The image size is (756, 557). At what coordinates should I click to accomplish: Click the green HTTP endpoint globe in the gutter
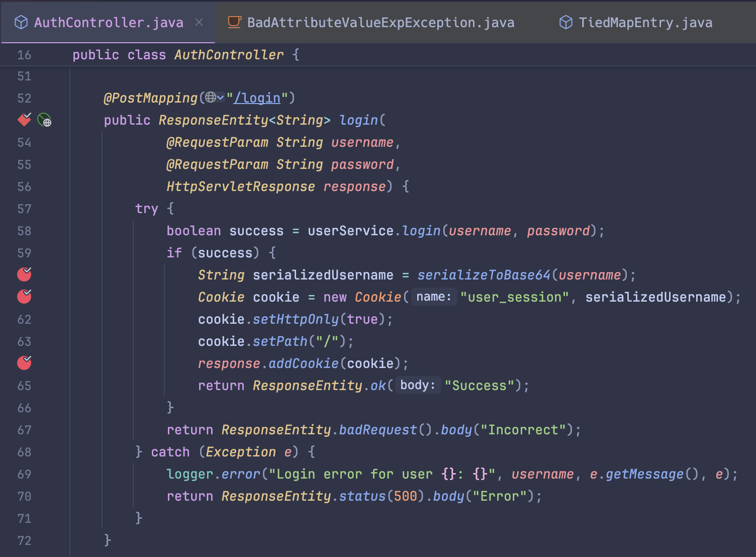(x=44, y=120)
